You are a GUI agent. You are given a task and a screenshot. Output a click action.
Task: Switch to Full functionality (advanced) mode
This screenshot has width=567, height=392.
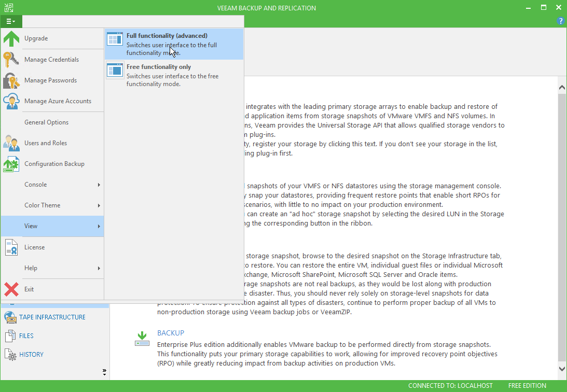tap(174, 44)
